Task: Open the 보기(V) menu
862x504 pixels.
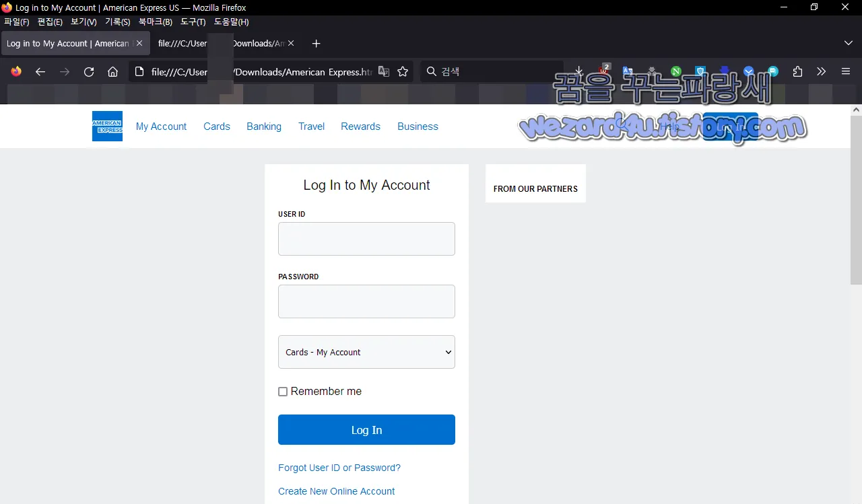Action: coord(84,22)
